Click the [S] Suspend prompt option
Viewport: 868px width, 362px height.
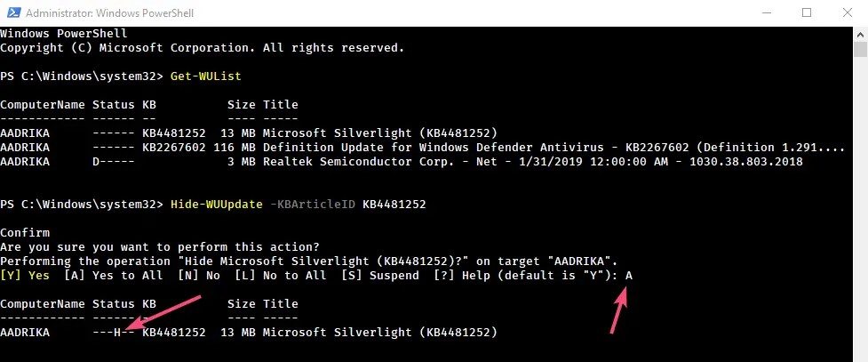pyautogui.click(x=379, y=276)
